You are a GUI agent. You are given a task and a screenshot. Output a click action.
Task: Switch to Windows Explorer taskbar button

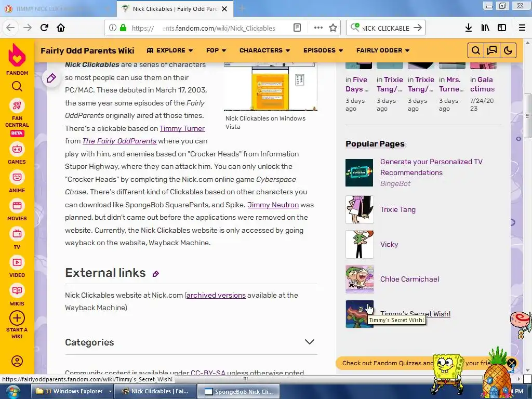[69, 391]
